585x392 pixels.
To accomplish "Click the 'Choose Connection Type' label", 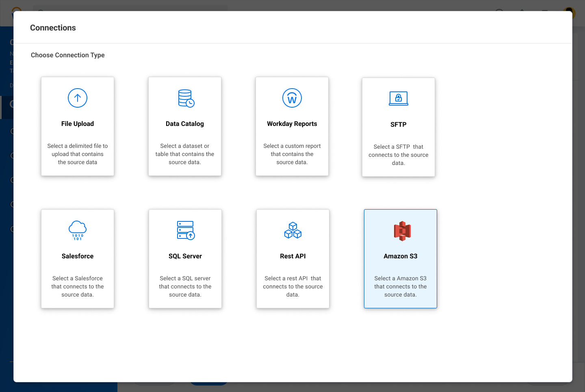I will click(68, 55).
